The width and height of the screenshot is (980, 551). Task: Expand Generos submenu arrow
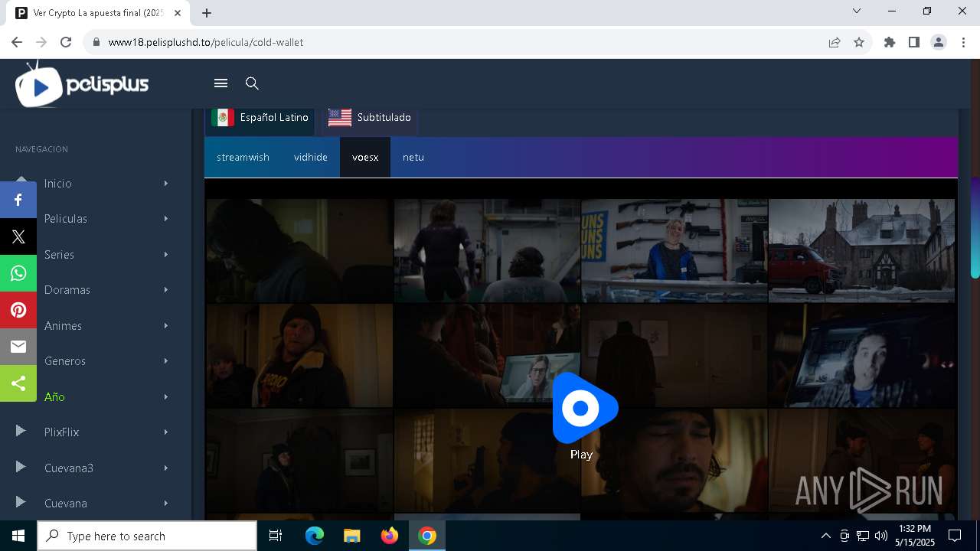[165, 361]
